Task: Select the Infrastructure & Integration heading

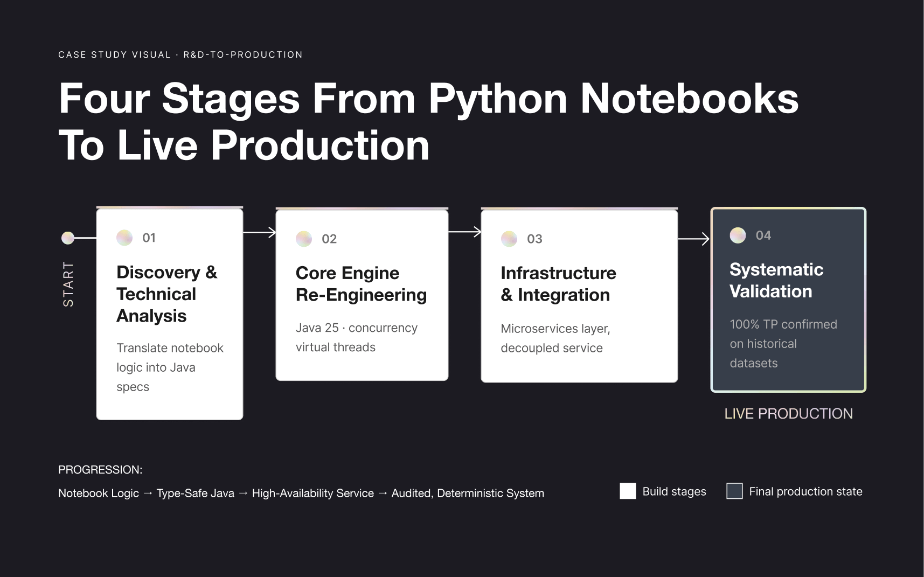Action: point(558,284)
